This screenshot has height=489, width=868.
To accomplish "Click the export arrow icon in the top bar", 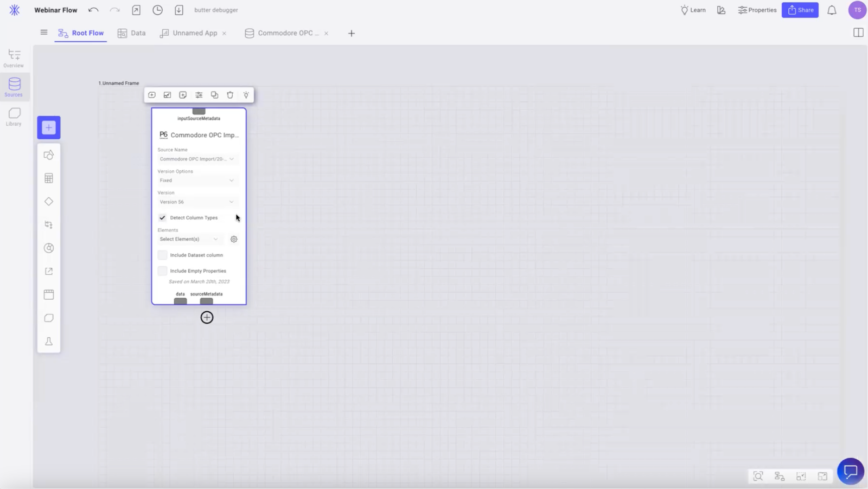I will pos(136,10).
